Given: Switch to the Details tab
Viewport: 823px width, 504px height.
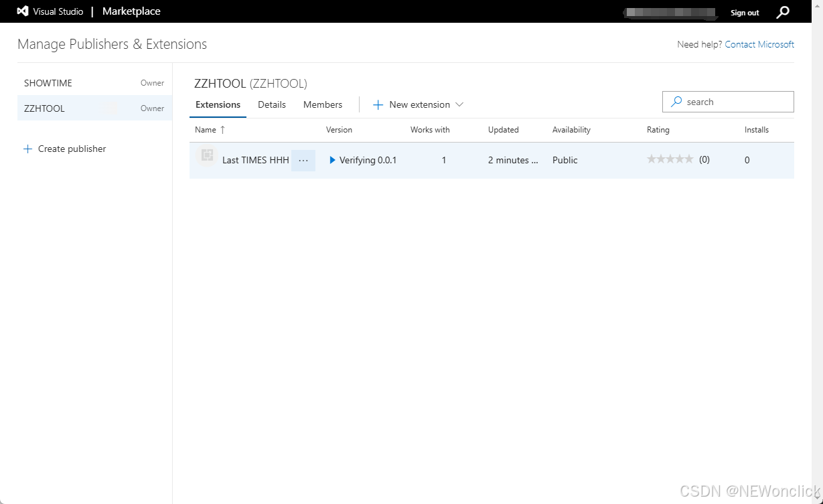Looking at the screenshot, I should click(x=272, y=104).
